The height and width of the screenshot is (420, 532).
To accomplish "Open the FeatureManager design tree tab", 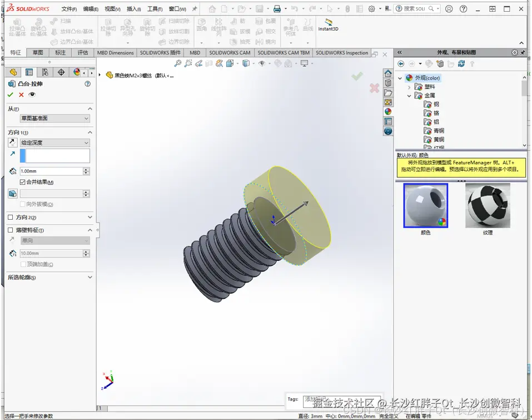I will pos(13,72).
